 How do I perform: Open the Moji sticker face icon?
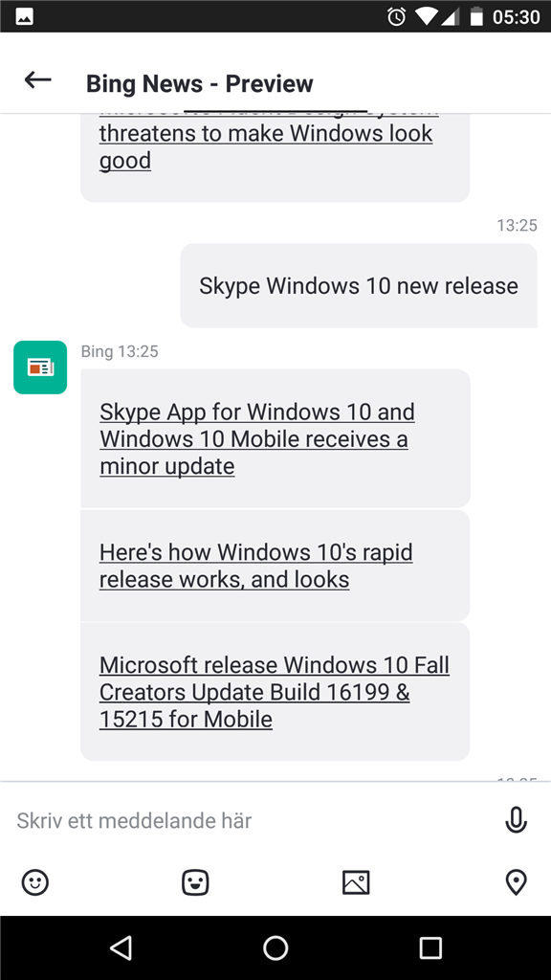[x=195, y=882]
